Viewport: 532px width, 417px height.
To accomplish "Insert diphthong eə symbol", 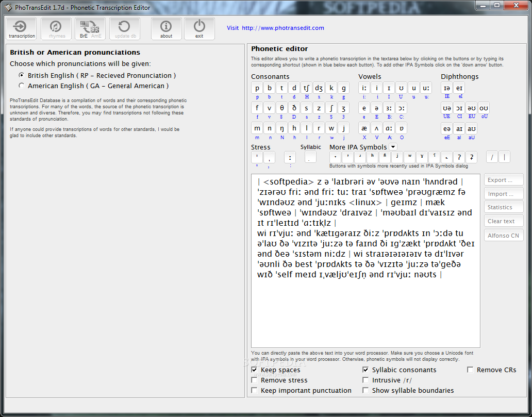I will pos(447,128).
